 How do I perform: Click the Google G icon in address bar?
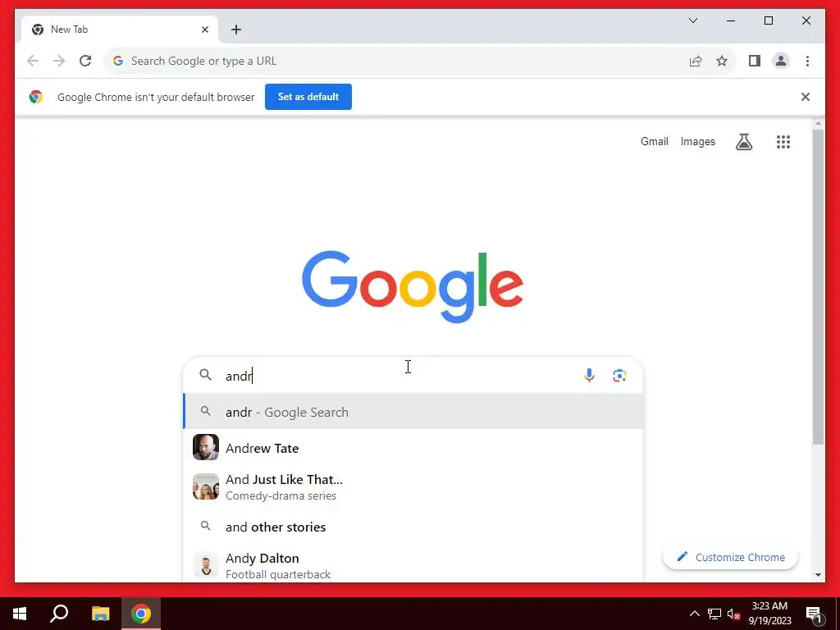[118, 61]
